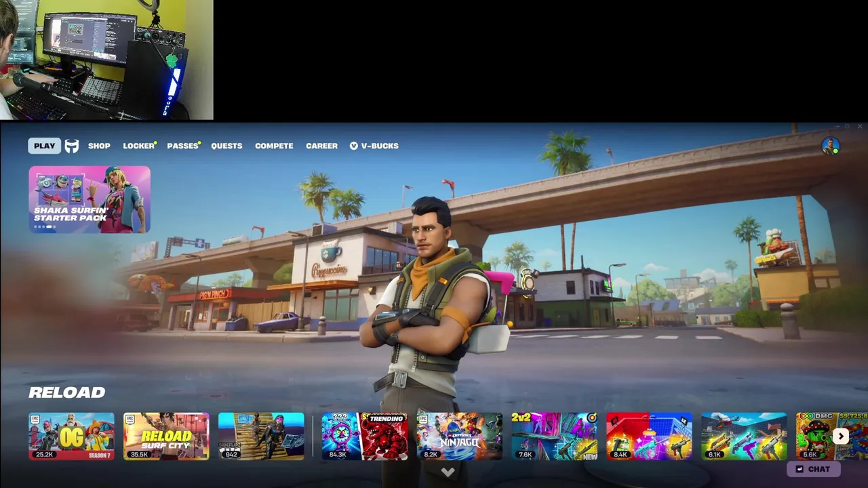Viewport: 868px width, 488px height.
Task: Choose the tile showing 8.4K players
Action: (x=650, y=436)
